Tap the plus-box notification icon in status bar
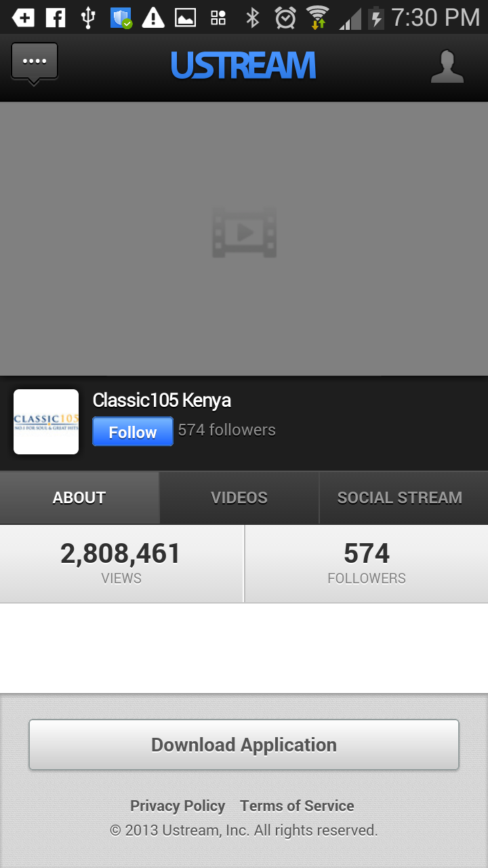Image resolution: width=488 pixels, height=868 pixels. (x=23, y=17)
